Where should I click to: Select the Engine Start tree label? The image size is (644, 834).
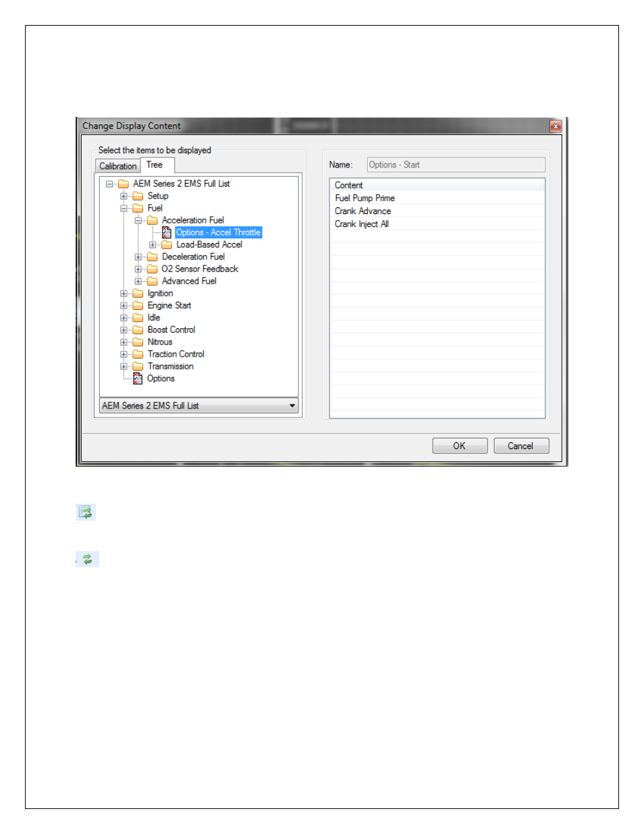pyautogui.click(x=169, y=305)
